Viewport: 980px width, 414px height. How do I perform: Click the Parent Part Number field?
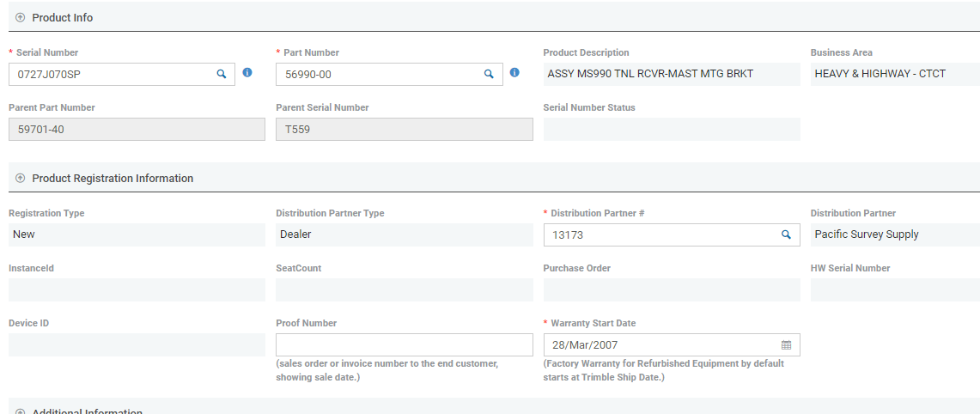[x=137, y=129]
